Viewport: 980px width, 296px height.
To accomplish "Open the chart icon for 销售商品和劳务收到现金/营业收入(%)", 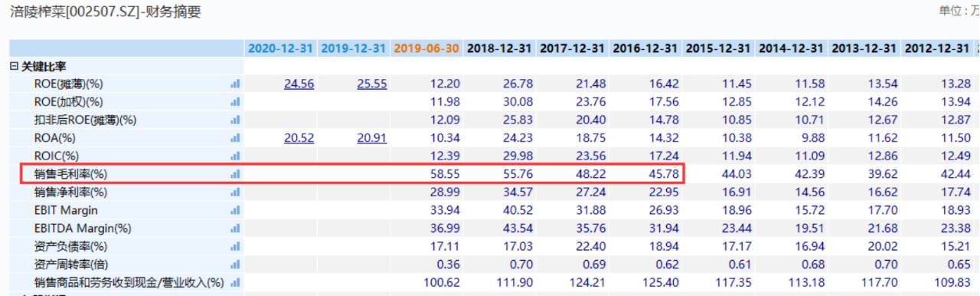I will [x=235, y=282].
